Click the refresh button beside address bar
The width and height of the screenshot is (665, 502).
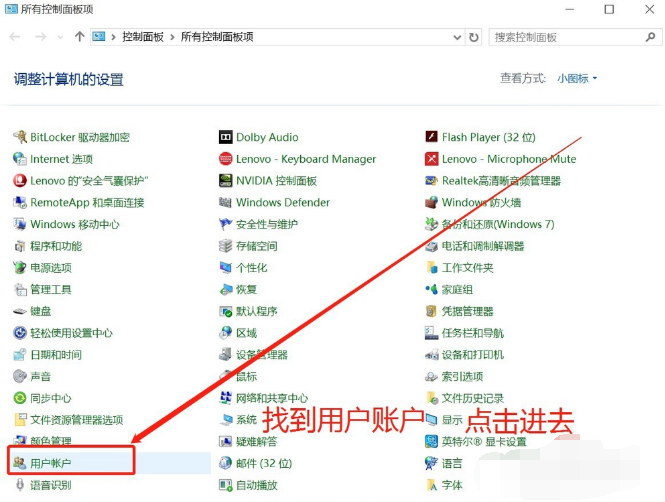(x=474, y=37)
